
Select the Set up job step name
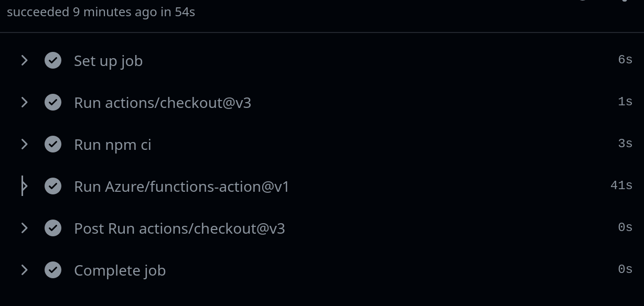tap(108, 61)
